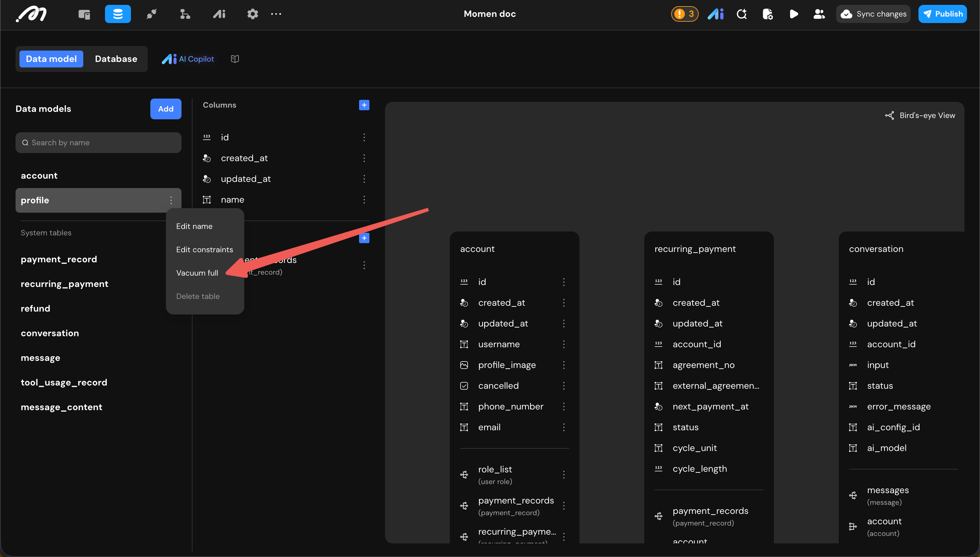This screenshot has height=557, width=980.
Task: Choose Edit constraints in the menu
Action: (x=204, y=249)
